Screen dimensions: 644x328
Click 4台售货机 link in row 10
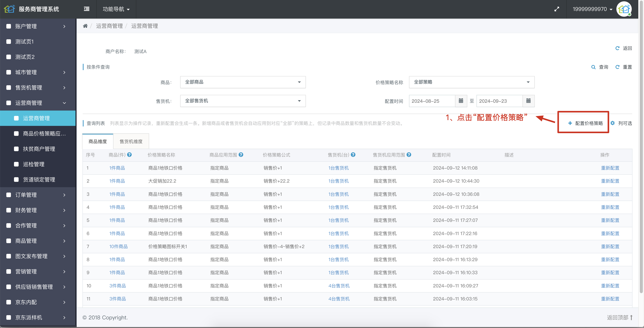pyautogui.click(x=339, y=285)
